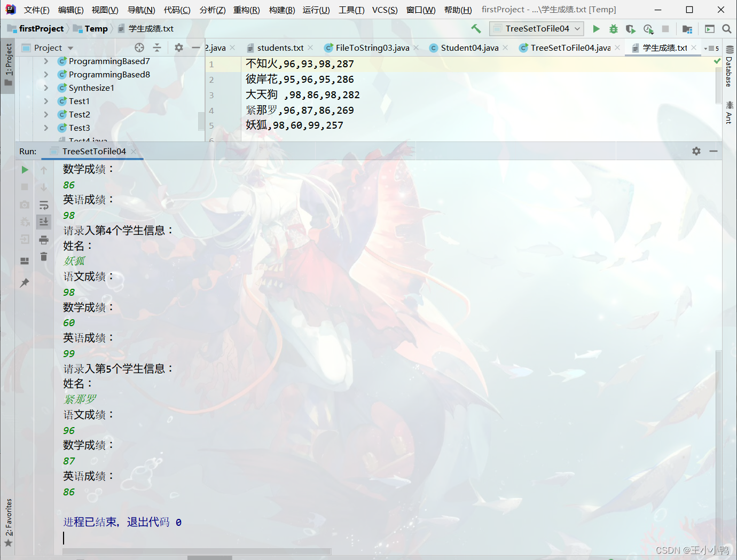Open the Database side tool window
Viewport: 737px width, 560px height.
pyautogui.click(x=730, y=66)
